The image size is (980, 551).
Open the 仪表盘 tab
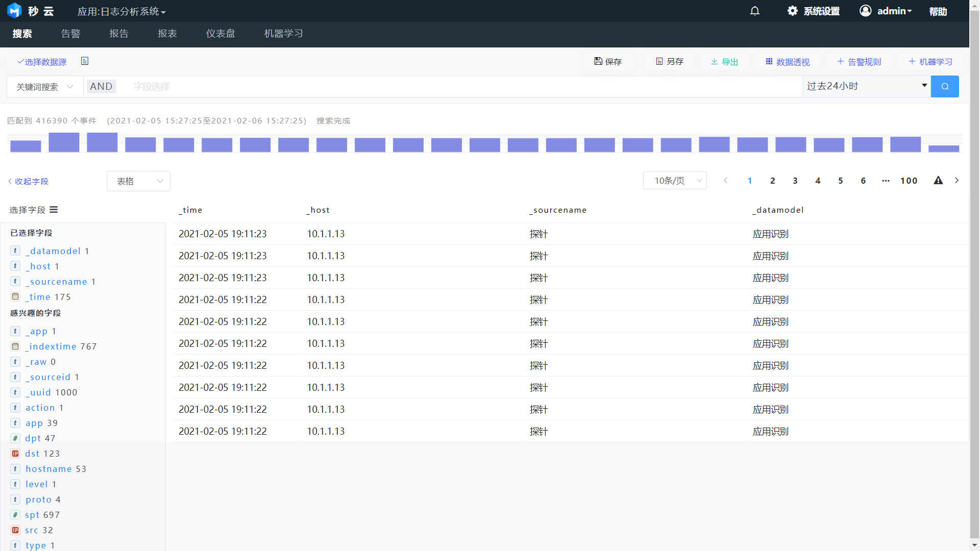[220, 34]
